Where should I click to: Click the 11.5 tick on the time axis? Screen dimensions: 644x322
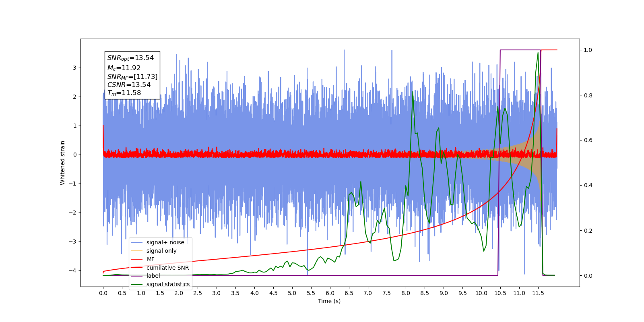[x=538, y=293]
